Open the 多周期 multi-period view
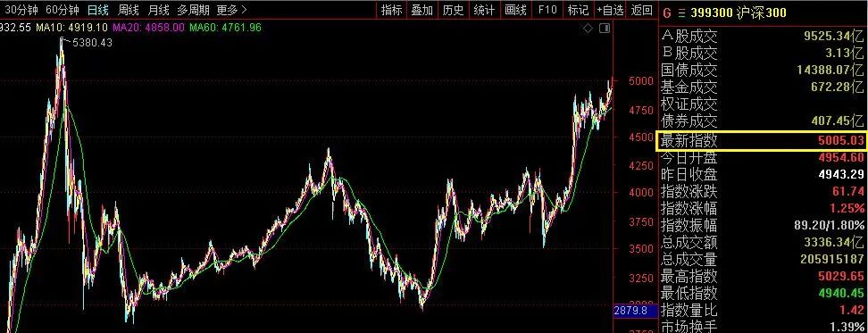 click(193, 10)
